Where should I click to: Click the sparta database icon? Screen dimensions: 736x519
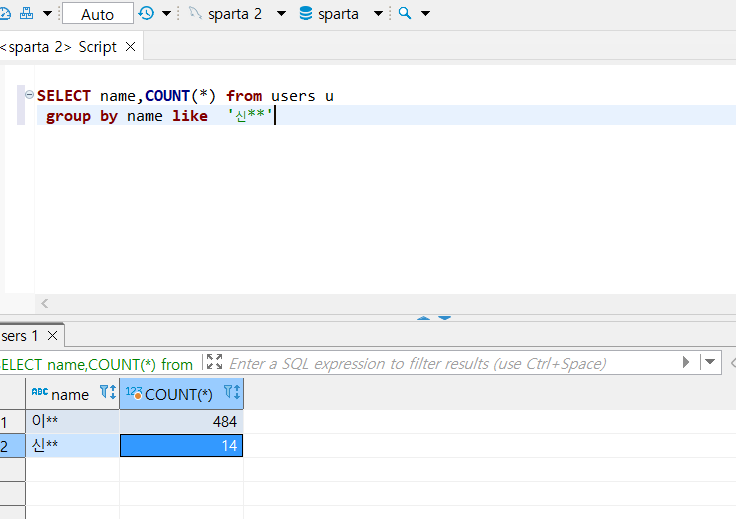(x=306, y=13)
